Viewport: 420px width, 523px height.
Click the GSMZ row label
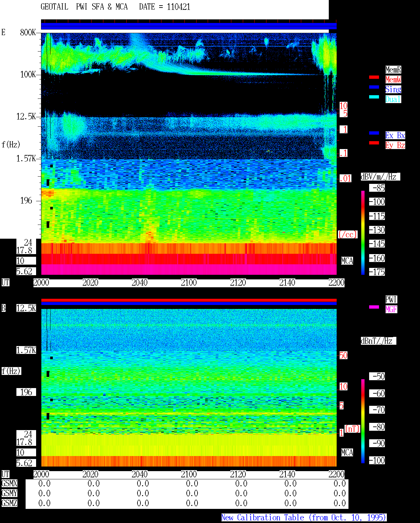10,503
